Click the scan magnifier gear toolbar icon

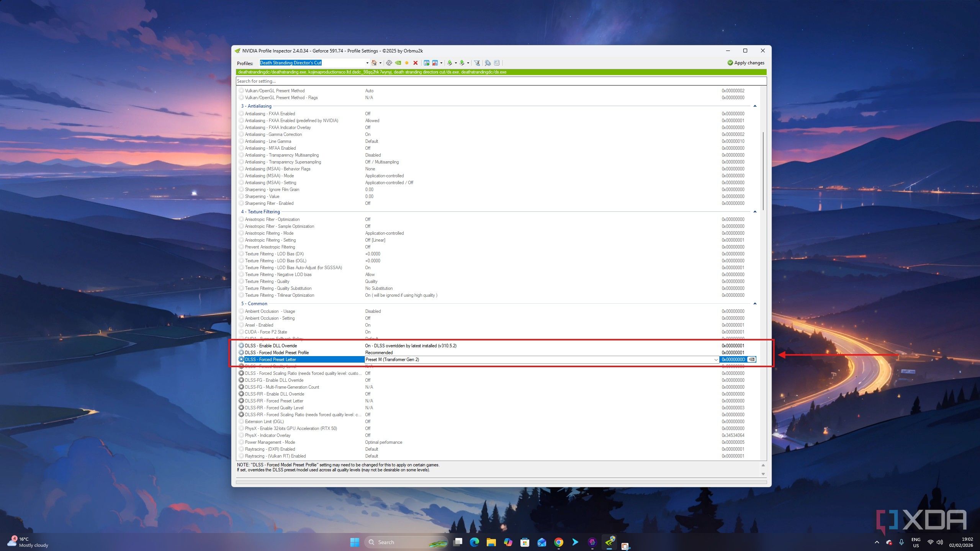click(x=488, y=63)
